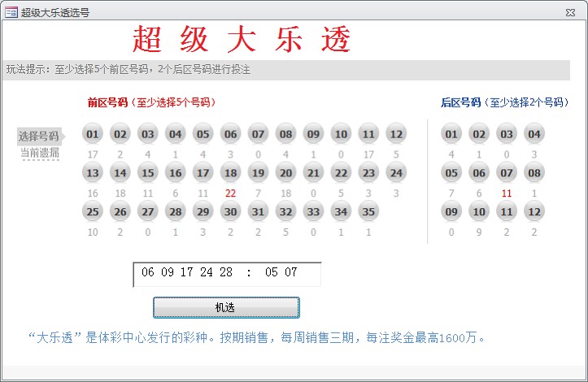Pick front zone number 04
The width and height of the screenshot is (588, 382).
pyautogui.click(x=175, y=133)
